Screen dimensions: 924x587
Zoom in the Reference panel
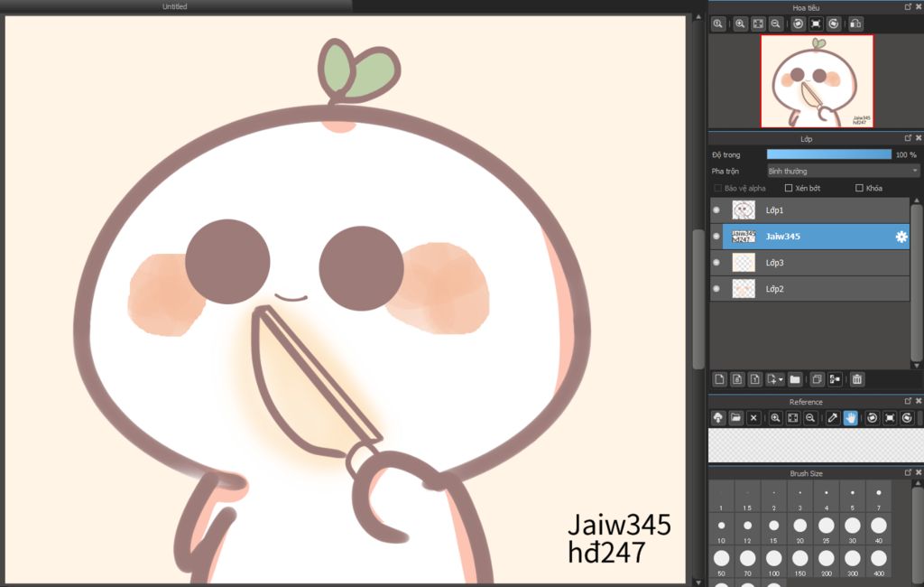(775, 418)
